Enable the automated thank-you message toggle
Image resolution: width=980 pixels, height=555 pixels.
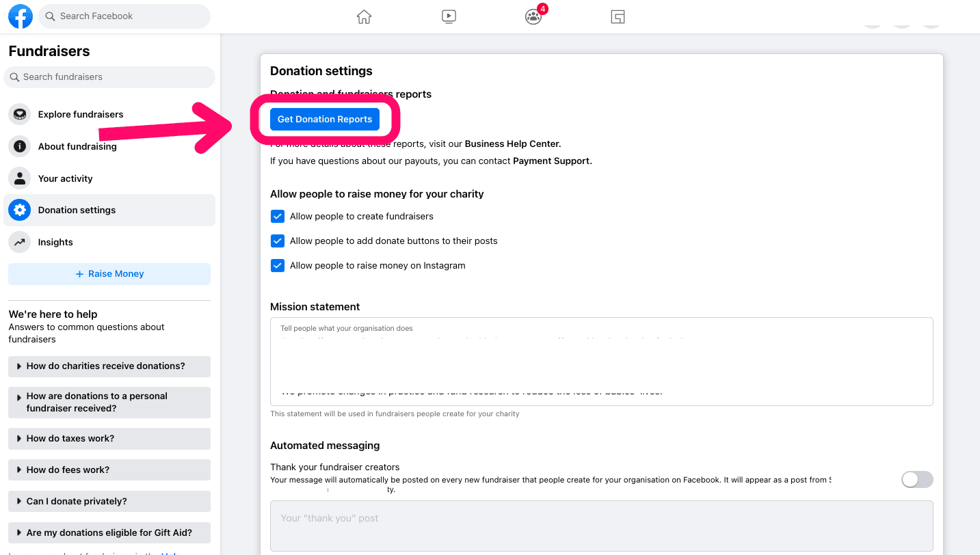pos(916,479)
